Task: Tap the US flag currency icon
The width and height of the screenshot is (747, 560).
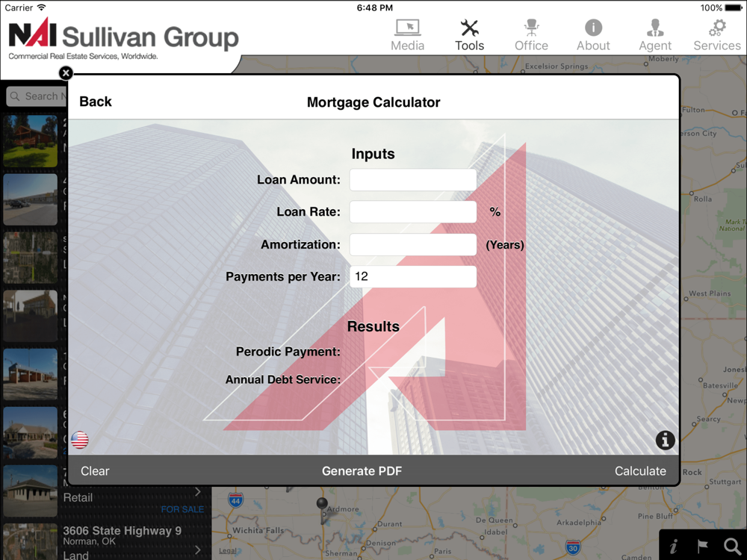Action: 80,440
